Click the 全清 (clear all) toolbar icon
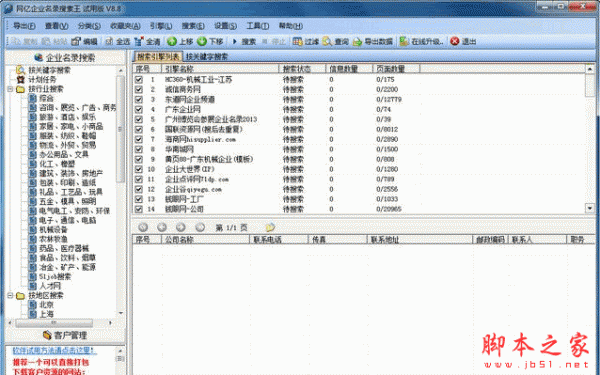This screenshot has width=600, height=375. (139, 41)
